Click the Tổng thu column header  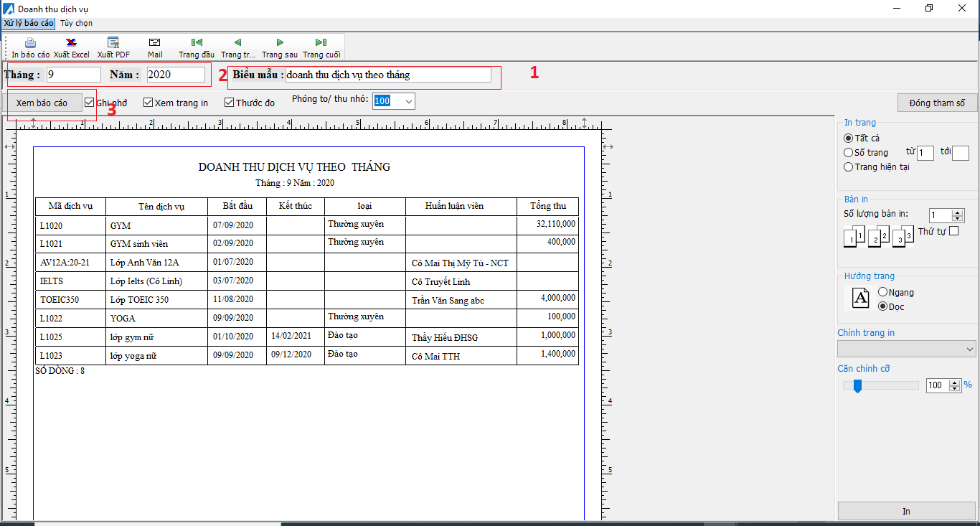[548, 206]
